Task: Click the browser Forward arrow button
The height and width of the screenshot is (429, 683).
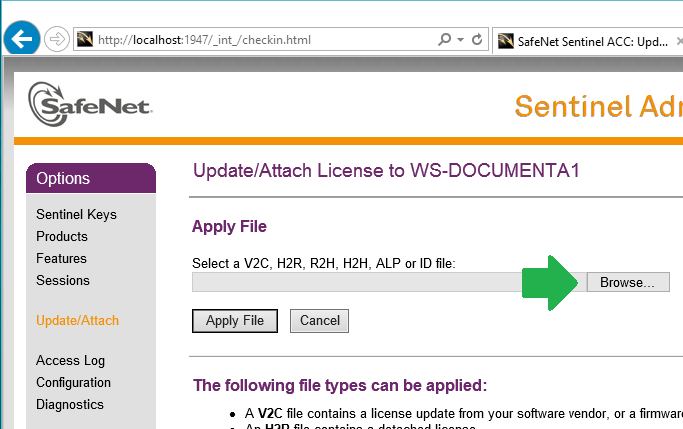Action: point(56,40)
